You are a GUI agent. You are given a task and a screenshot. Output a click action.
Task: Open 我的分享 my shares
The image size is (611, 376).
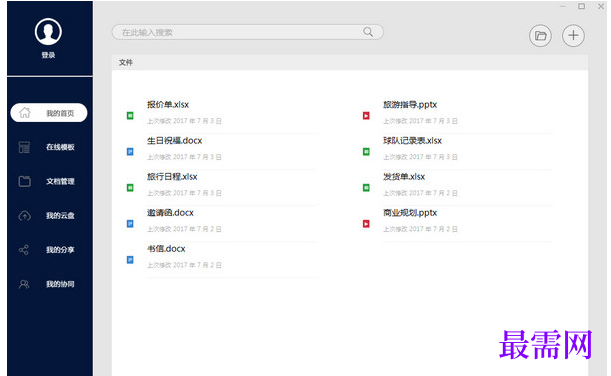click(x=60, y=250)
